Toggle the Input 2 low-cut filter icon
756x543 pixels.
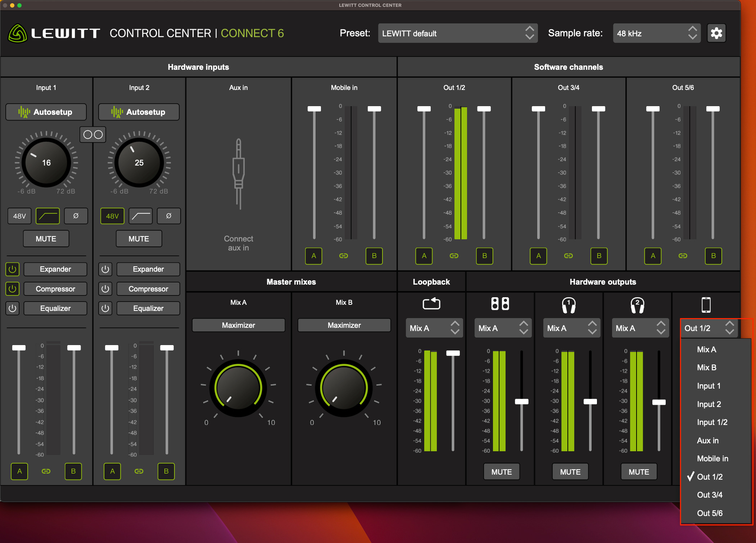click(140, 216)
